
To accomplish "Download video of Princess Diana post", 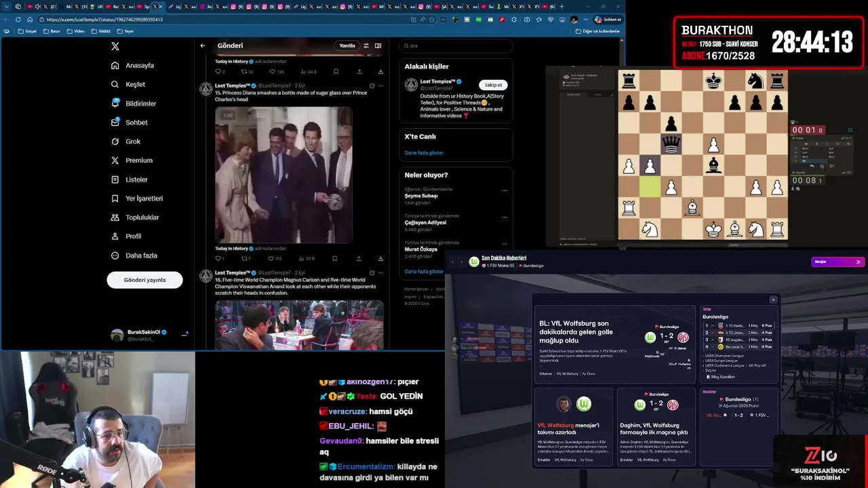I will [380, 258].
